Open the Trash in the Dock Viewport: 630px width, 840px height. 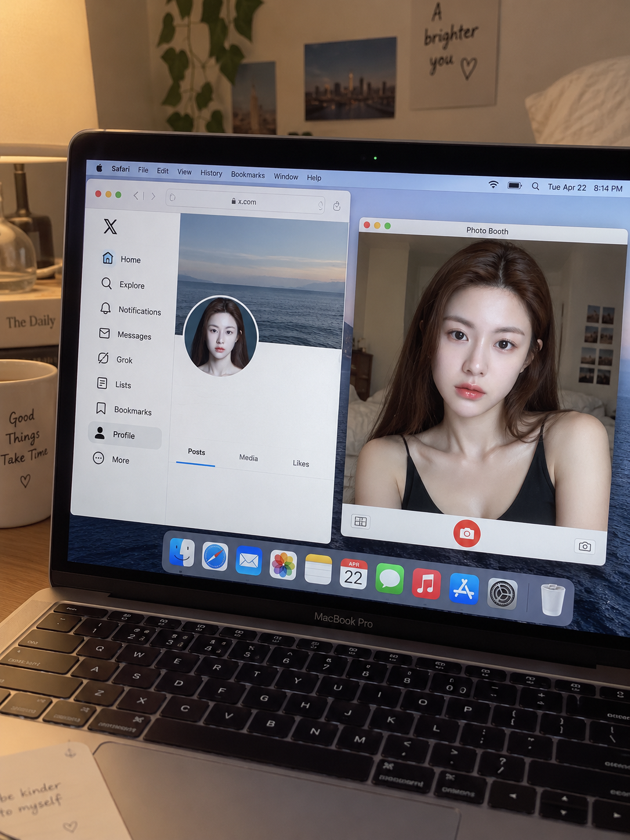pos(552,600)
